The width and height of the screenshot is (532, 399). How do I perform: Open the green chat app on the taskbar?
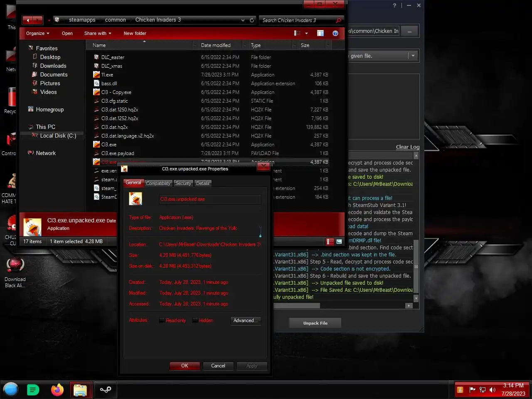click(33, 390)
